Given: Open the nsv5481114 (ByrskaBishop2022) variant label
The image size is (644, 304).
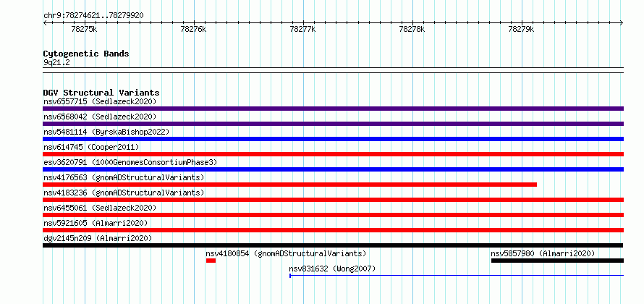Looking at the screenshot, I should point(106,132).
